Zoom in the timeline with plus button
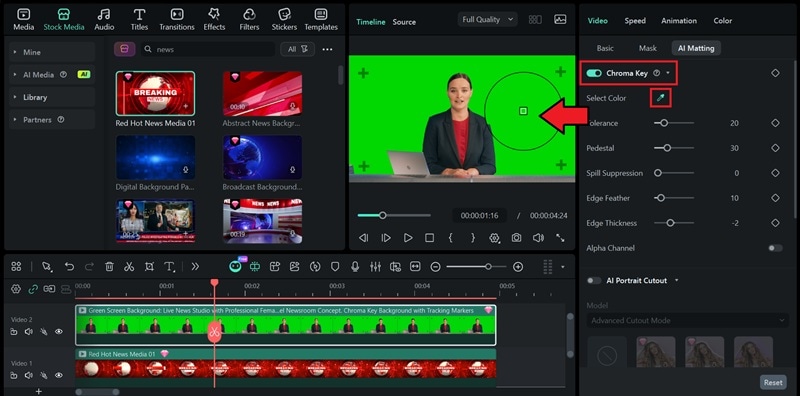 518,266
